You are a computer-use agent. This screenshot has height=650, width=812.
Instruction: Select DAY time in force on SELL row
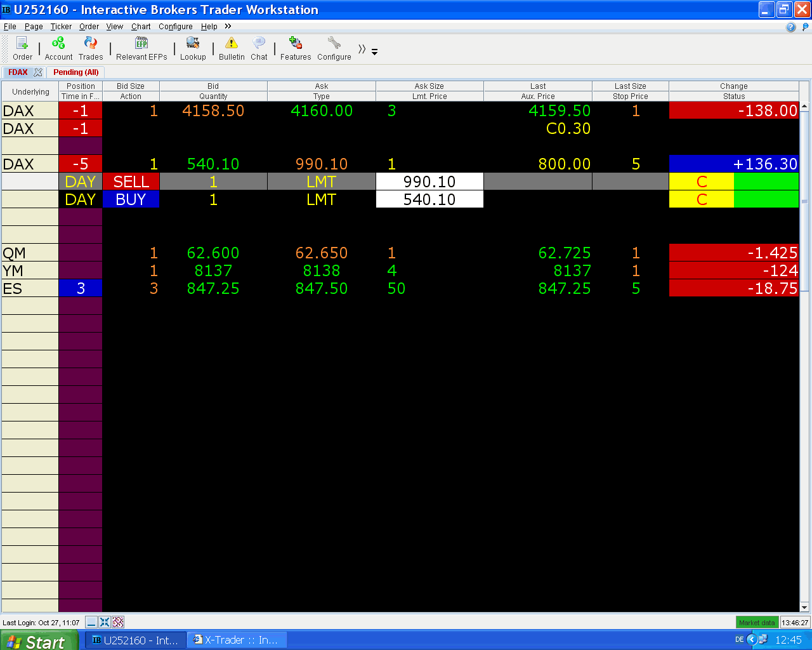point(81,182)
